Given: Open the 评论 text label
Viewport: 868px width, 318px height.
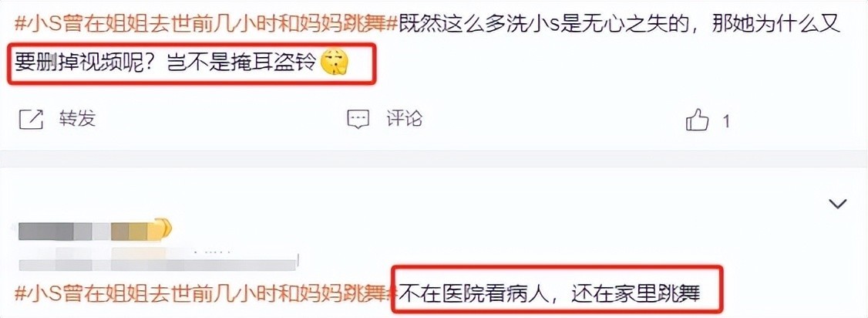Looking at the screenshot, I should point(404,119).
